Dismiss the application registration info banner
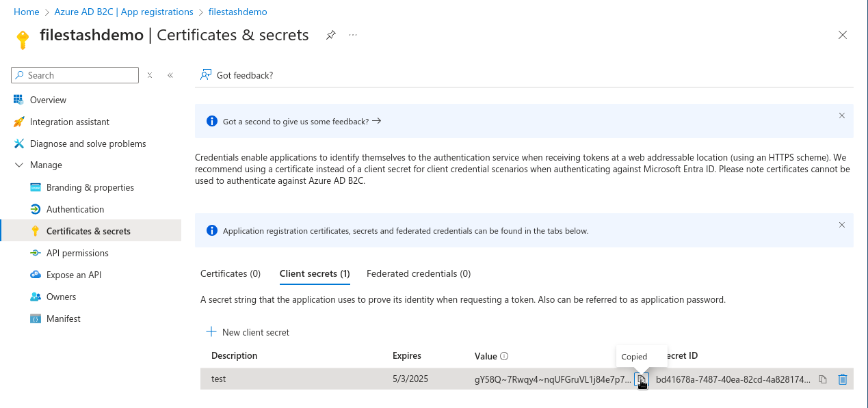 (842, 225)
